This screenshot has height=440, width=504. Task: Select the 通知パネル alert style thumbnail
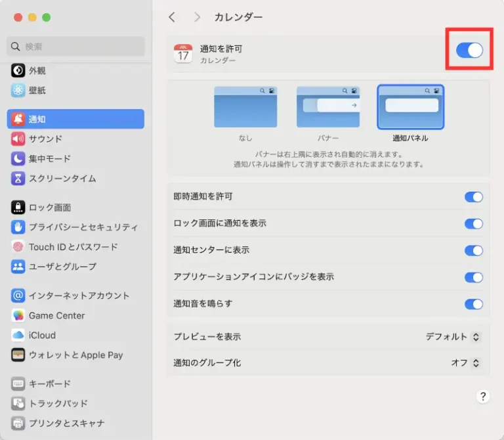point(410,107)
